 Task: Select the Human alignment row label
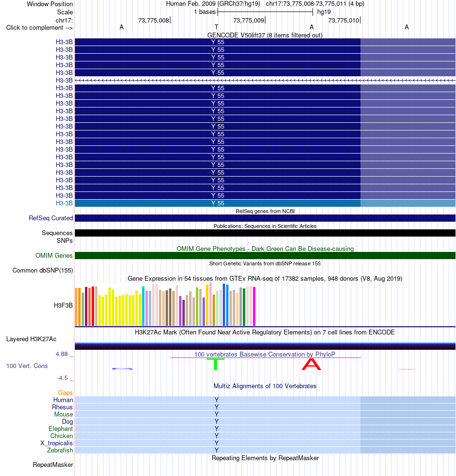coord(63,400)
